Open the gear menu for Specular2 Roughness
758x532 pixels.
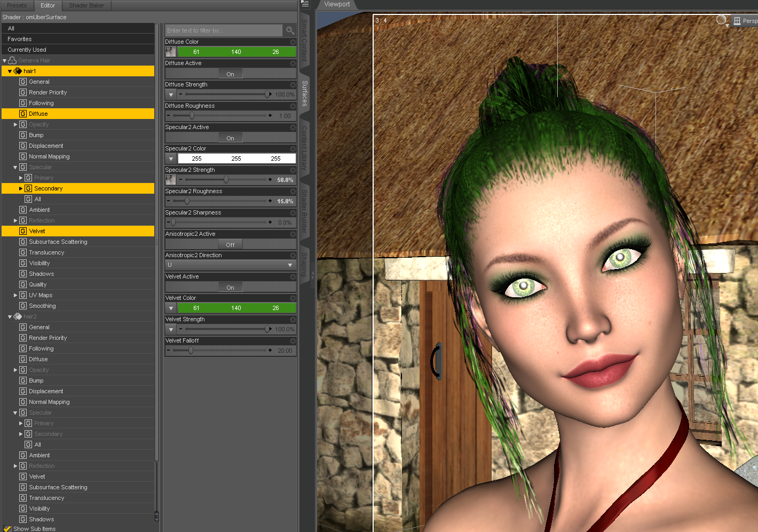click(293, 191)
